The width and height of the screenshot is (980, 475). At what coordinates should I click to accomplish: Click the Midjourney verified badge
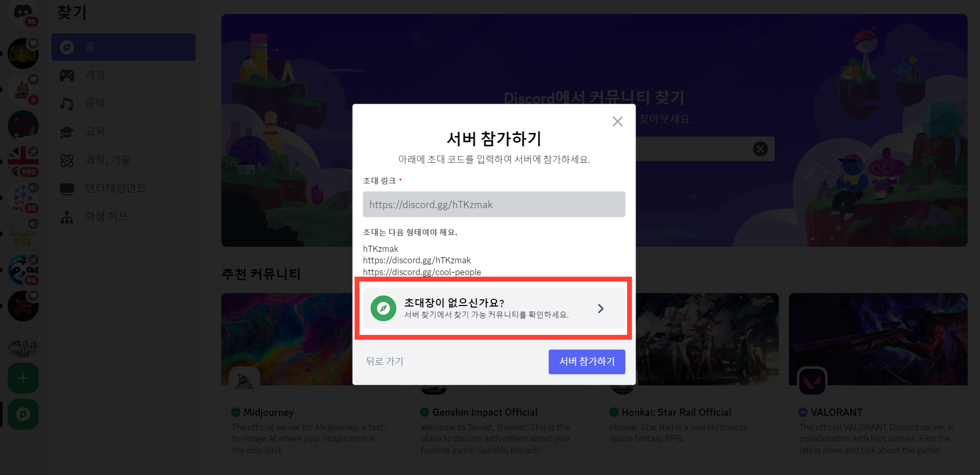pyautogui.click(x=236, y=412)
